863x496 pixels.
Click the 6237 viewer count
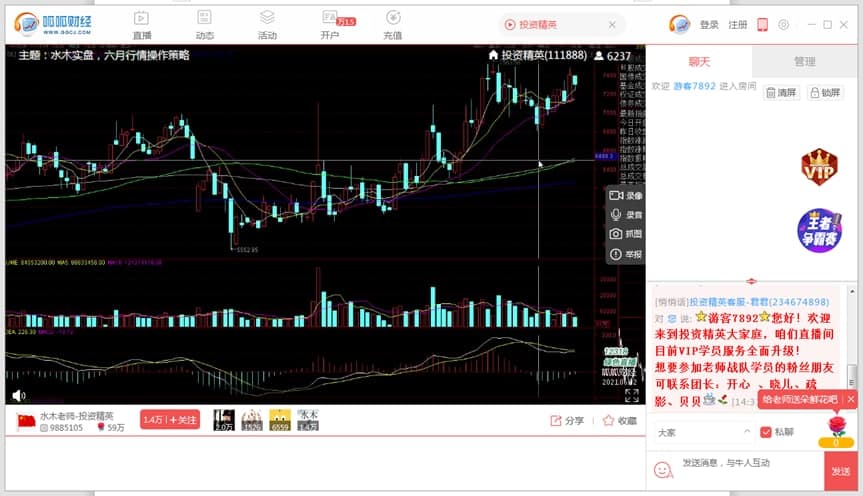[613, 56]
